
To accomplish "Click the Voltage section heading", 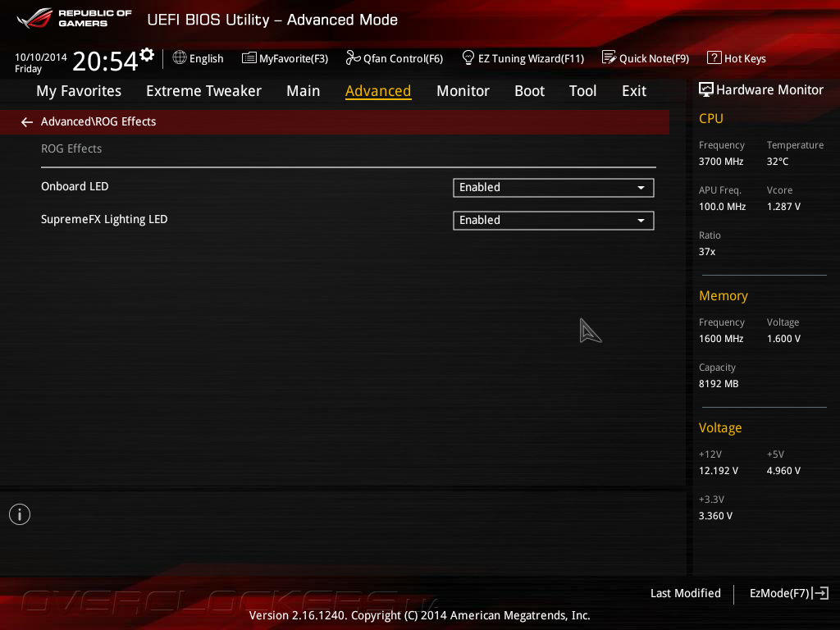I will tap(720, 428).
